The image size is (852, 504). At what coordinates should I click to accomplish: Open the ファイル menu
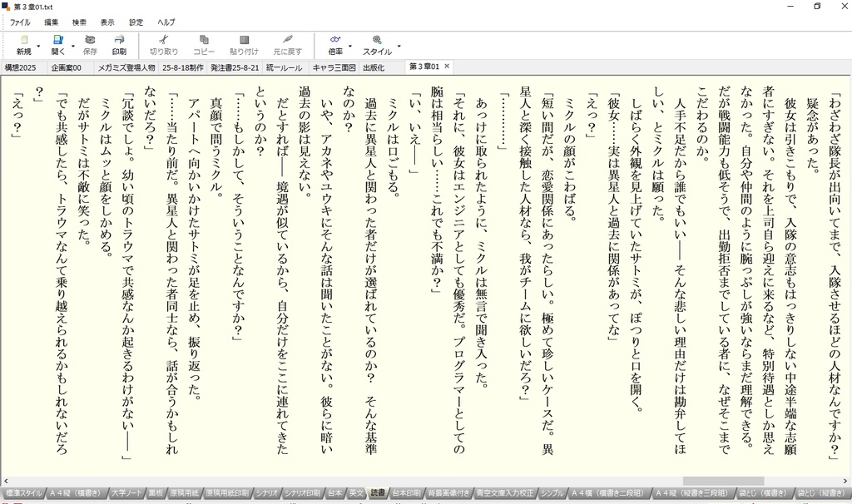20,22
